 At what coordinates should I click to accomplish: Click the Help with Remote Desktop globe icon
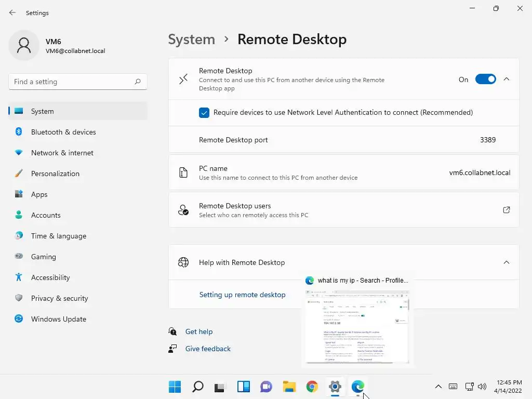183,262
